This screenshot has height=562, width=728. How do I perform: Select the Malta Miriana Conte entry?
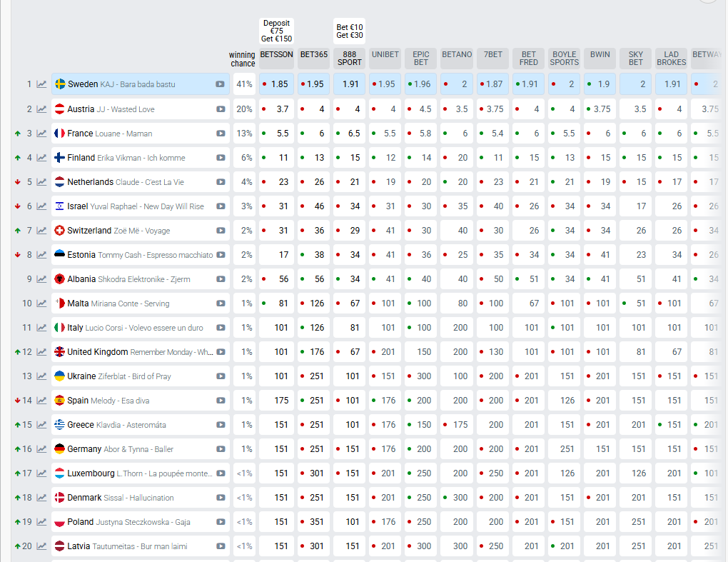click(x=141, y=303)
